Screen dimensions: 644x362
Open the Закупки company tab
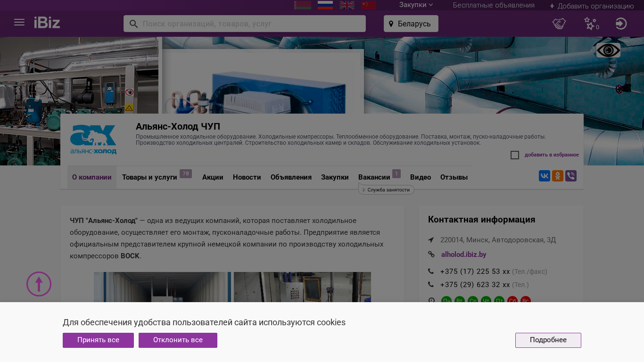[x=335, y=177]
